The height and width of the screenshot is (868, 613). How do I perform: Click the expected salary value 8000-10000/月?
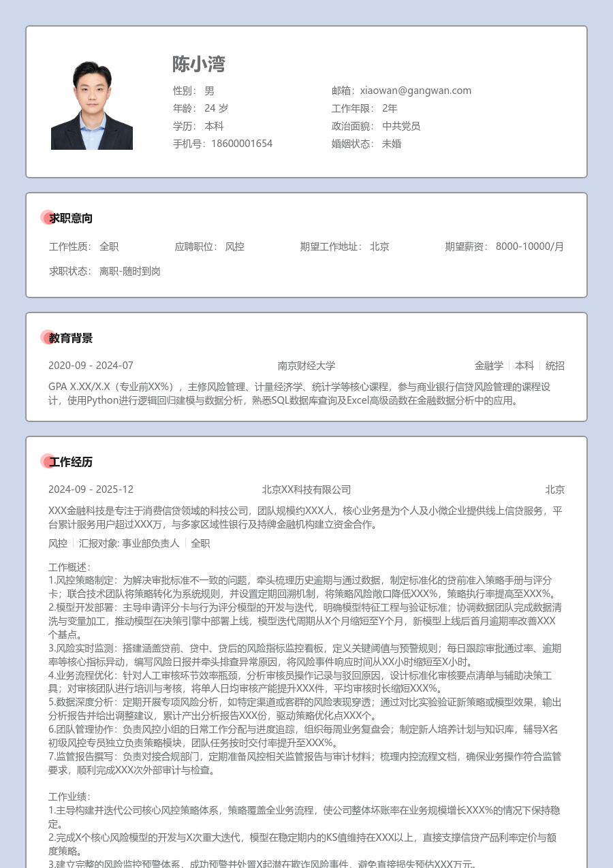(530, 246)
